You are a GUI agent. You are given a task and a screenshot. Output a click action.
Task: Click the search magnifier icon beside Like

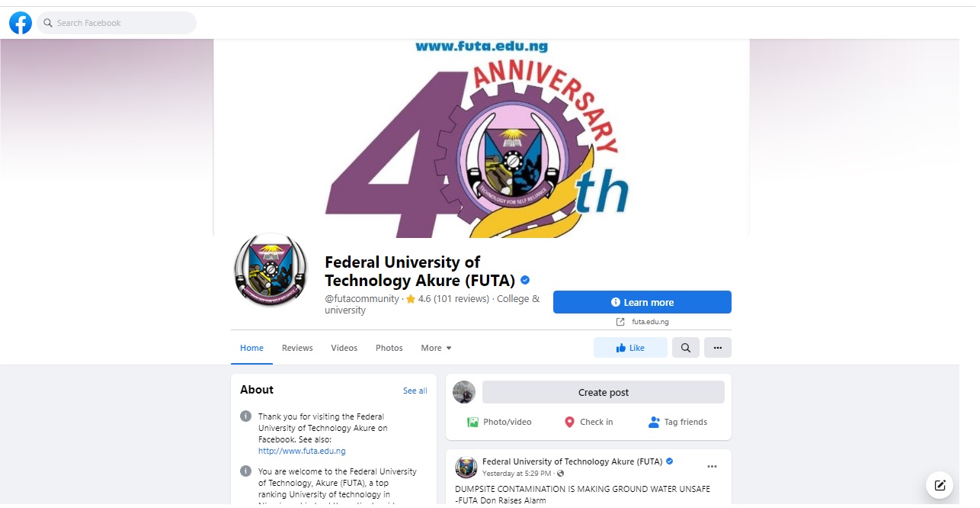686,348
